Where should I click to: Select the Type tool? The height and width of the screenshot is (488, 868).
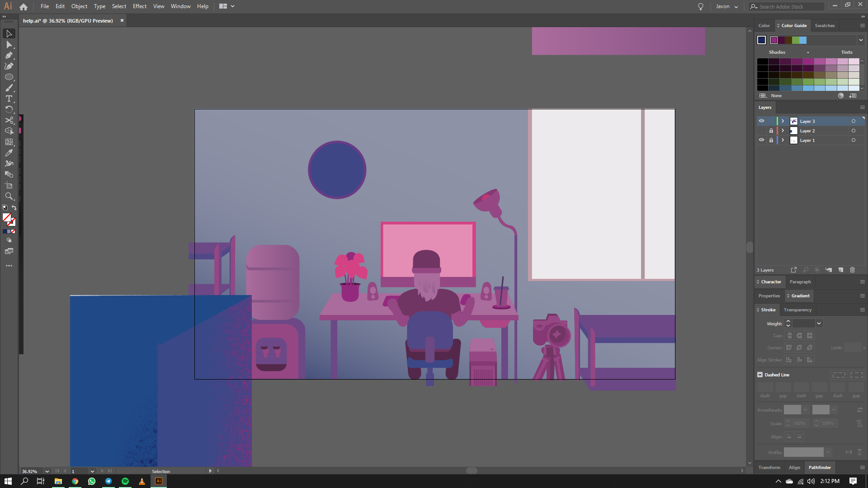tap(9, 99)
